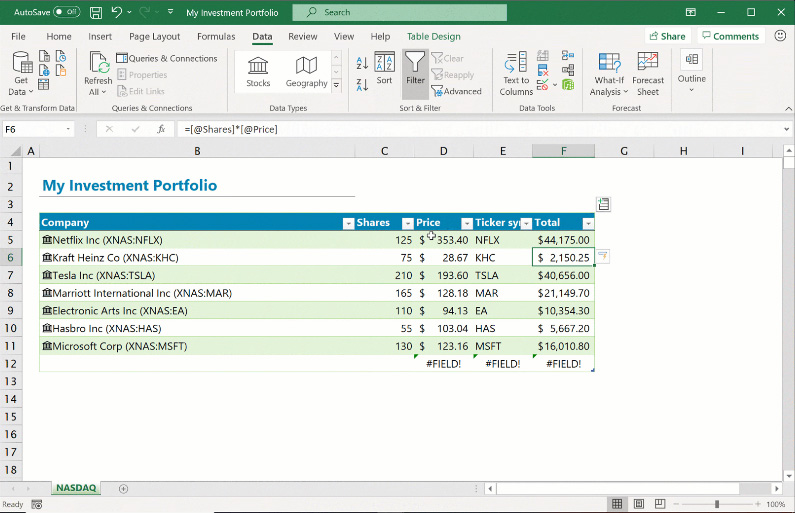Switch to the Review tab

(303, 36)
